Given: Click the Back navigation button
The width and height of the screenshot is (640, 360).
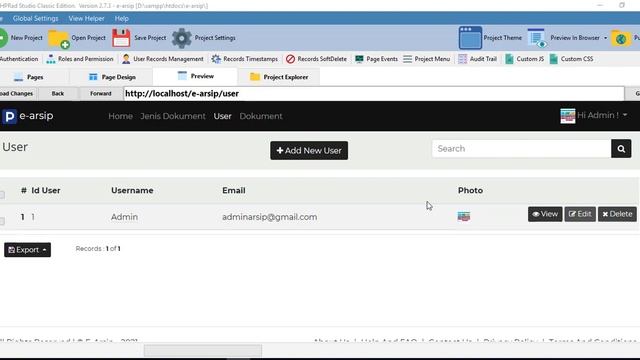Looking at the screenshot, I should [58, 93].
